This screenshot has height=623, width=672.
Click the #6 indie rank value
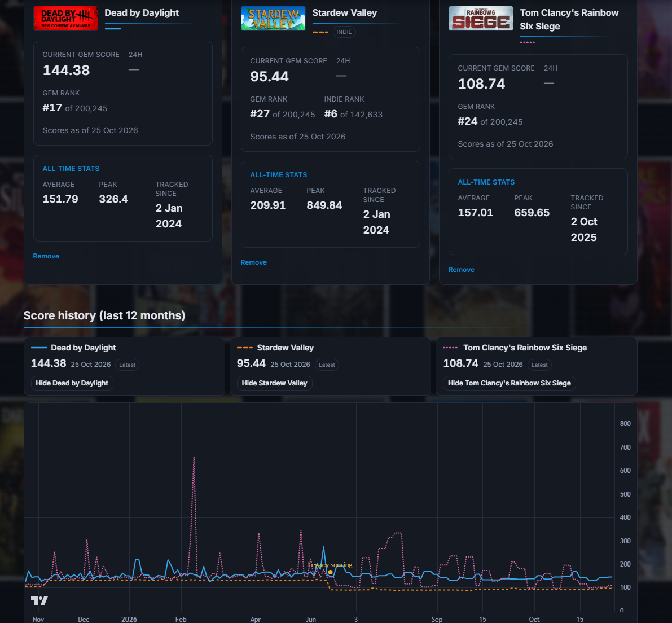[331, 114]
